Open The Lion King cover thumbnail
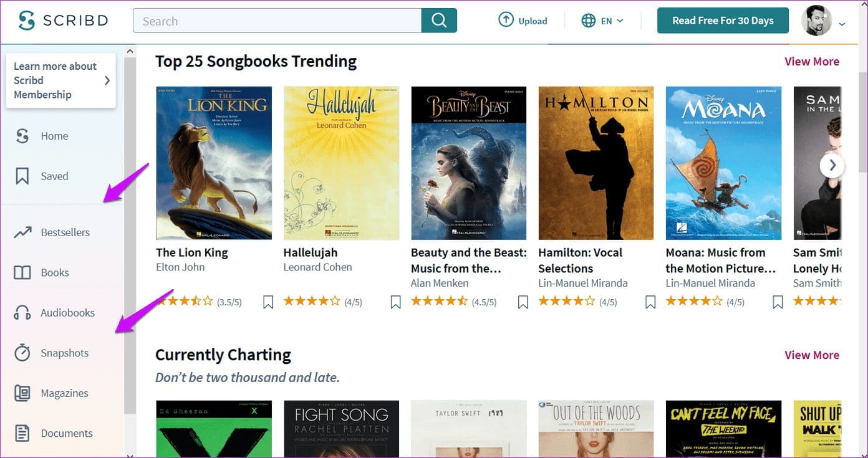 click(214, 163)
